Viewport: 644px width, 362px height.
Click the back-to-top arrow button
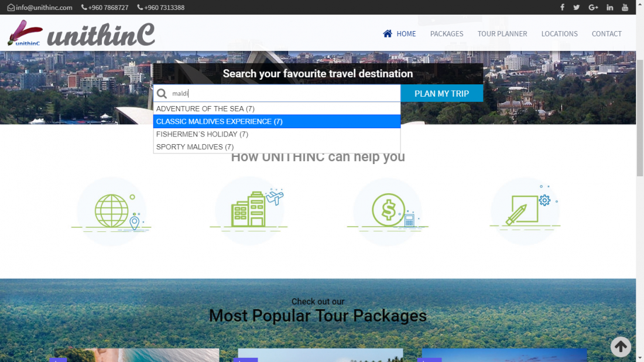621,346
